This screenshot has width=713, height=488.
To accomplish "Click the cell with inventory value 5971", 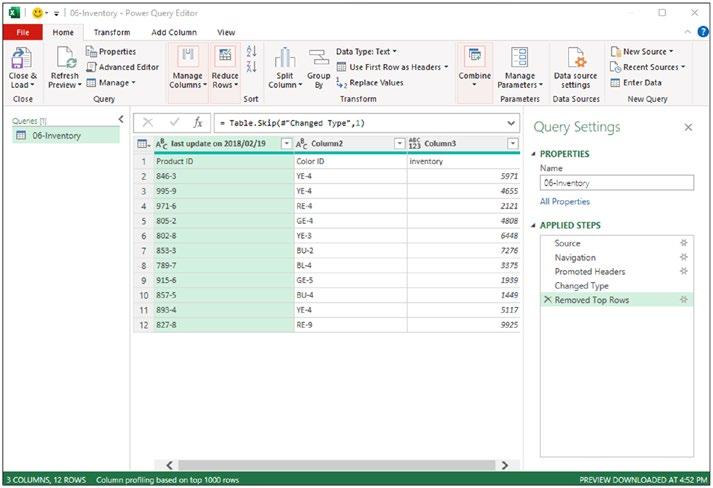I will point(463,176).
